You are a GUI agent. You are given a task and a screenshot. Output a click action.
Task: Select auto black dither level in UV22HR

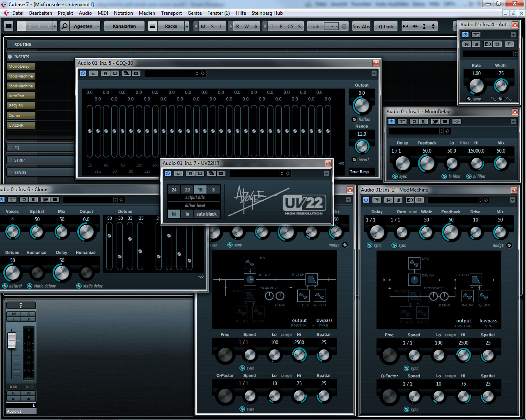click(x=207, y=214)
